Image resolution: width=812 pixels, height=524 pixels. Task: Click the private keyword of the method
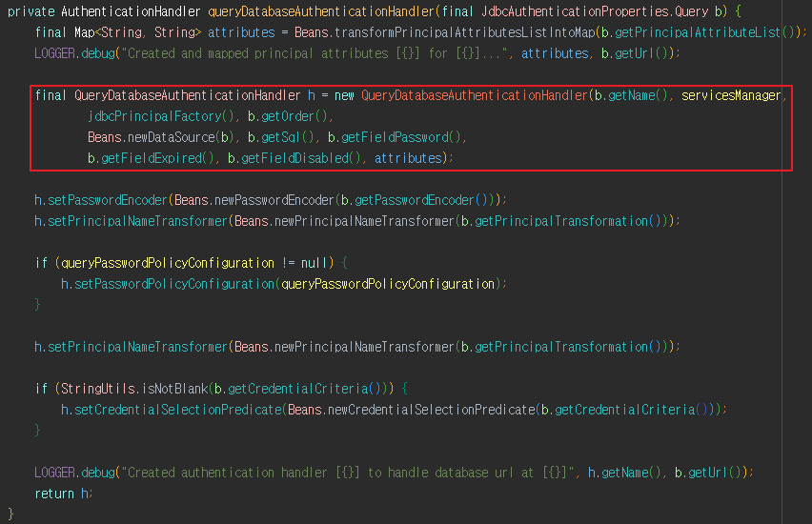[x=31, y=11]
